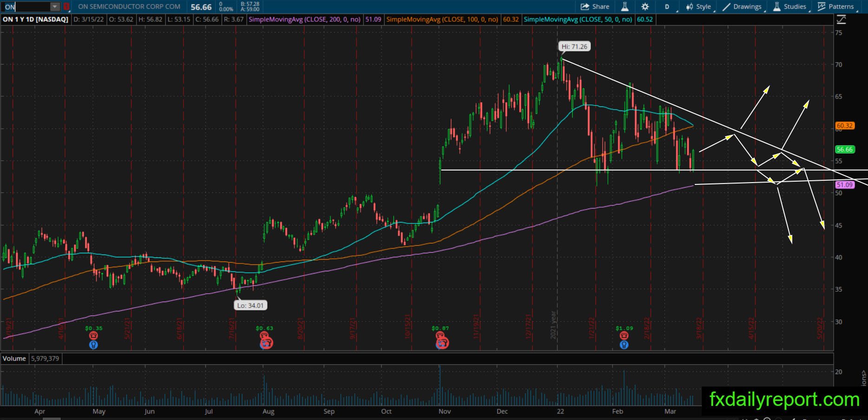Click the Nov label on time axis
Image resolution: width=868 pixels, height=420 pixels.
pyautogui.click(x=445, y=411)
